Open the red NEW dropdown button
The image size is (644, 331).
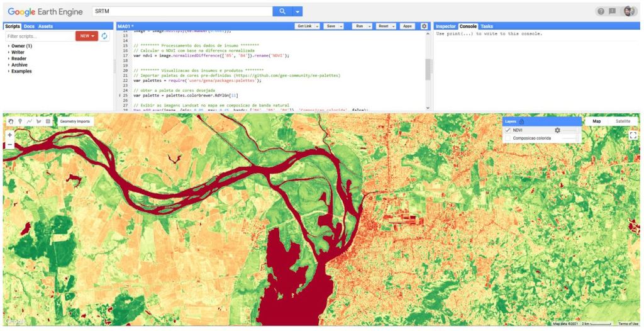click(x=86, y=36)
